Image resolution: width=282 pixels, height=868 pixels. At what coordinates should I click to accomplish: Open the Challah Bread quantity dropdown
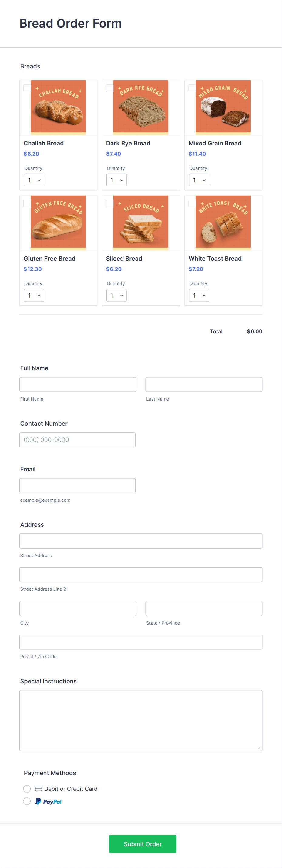tap(34, 180)
